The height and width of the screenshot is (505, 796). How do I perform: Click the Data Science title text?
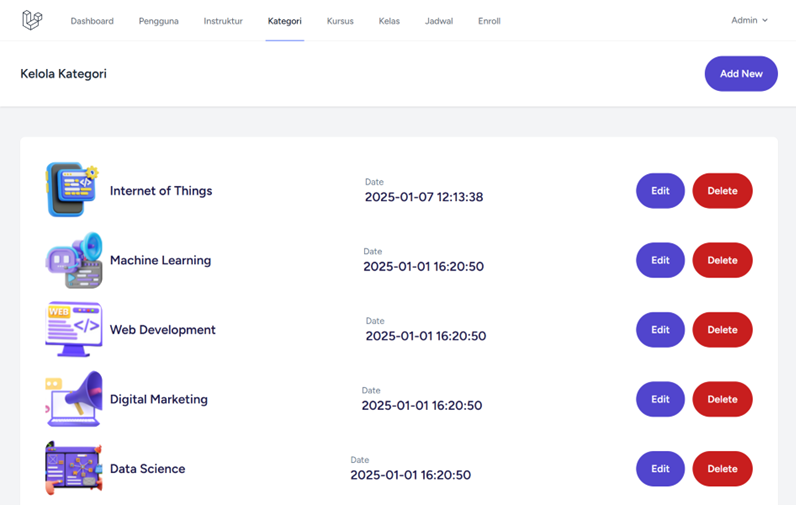(x=147, y=468)
